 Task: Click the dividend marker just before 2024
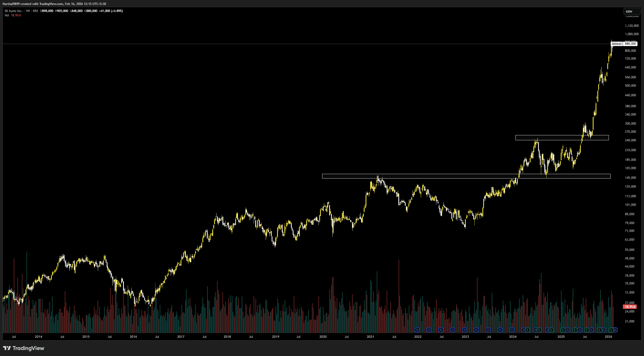[512, 330]
